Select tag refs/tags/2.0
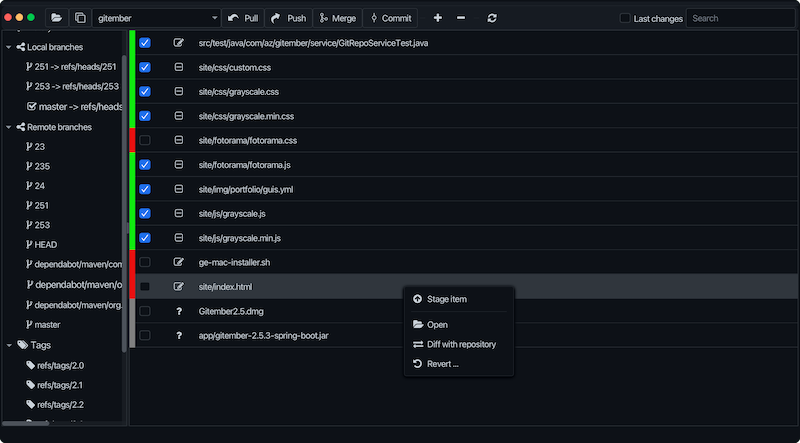800x443 pixels. (55, 365)
